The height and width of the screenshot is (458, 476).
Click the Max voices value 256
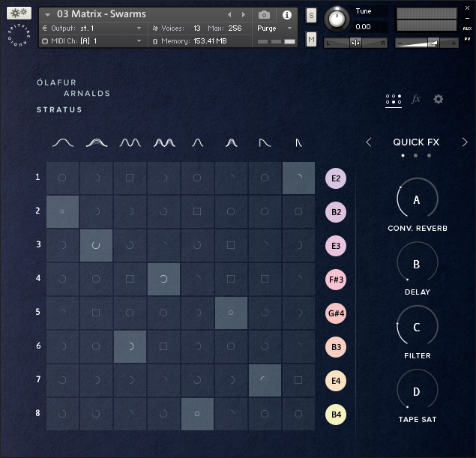[x=235, y=28]
